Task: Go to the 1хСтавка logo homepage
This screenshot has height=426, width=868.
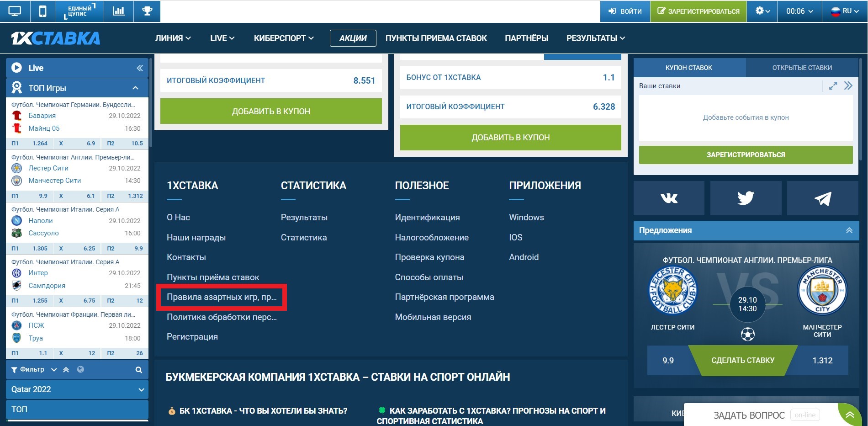Action: 55,38
